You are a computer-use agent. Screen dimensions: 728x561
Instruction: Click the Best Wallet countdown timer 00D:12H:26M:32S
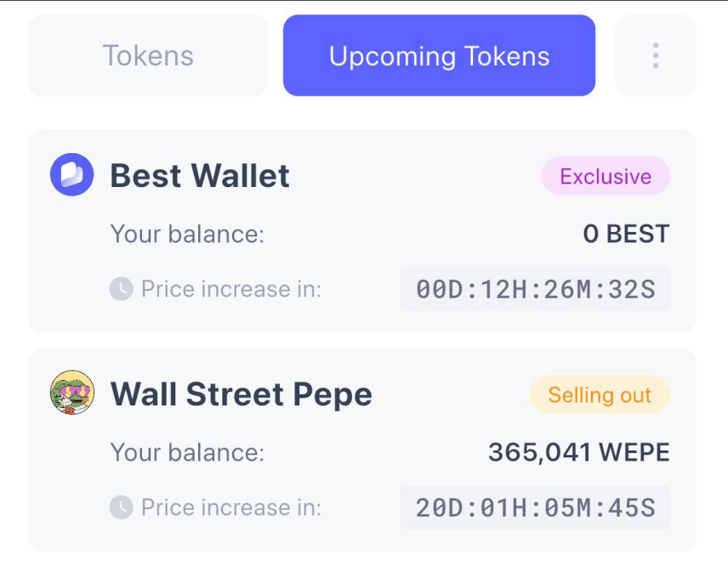click(535, 289)
